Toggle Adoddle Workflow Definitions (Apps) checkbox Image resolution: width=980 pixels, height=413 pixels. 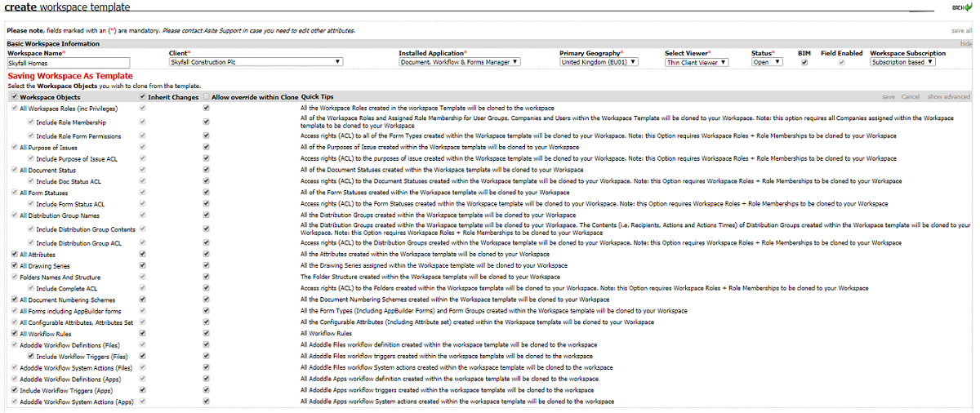coord(14,379)
